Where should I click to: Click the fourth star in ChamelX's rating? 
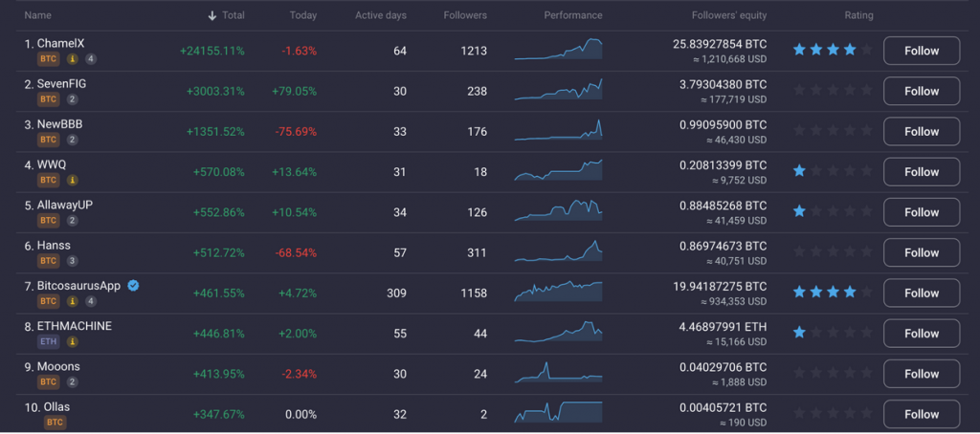pyautogui.click(x=850, y=50)
